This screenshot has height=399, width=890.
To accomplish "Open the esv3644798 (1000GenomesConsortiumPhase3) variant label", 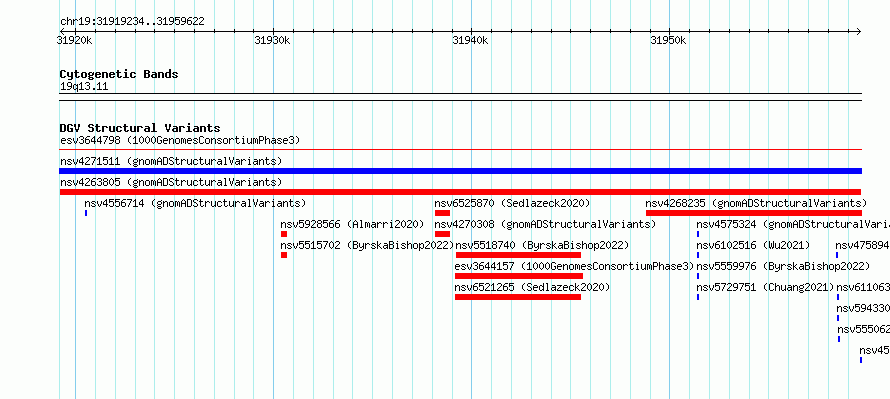I will pyautogui.click(x=180, y=140).
